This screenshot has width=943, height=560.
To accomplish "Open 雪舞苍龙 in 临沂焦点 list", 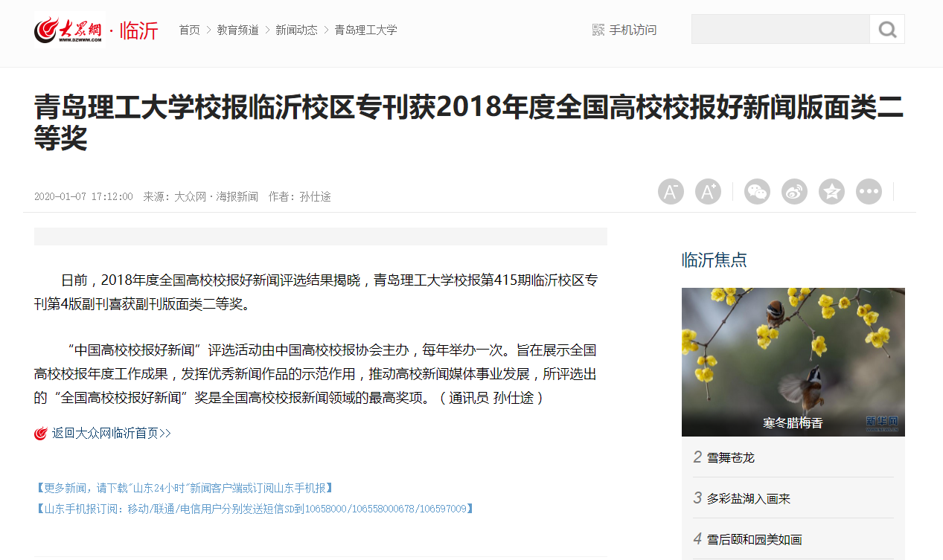I will tap(730, 457).
